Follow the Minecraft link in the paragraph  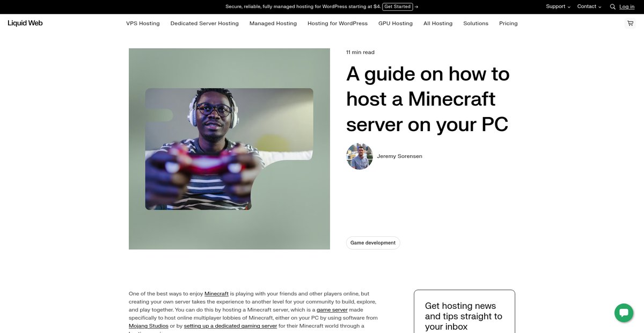pos(216,294)
